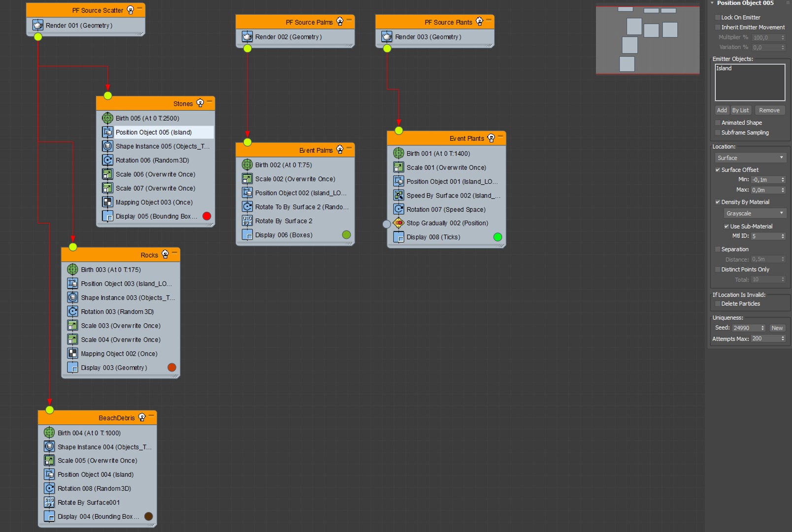Image resolution: width=792 pixels, height=532 pixels.
Task: Click the New seed button
Action: click(777, 328)
